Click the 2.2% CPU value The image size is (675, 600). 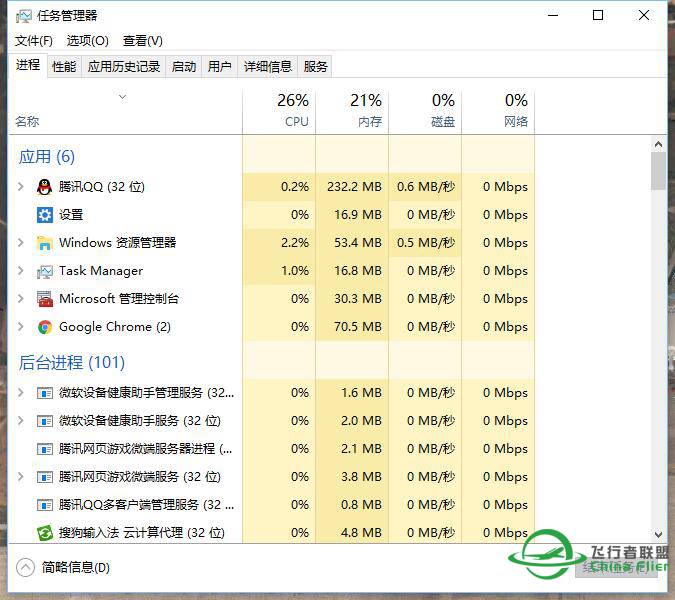coord(295,243)
